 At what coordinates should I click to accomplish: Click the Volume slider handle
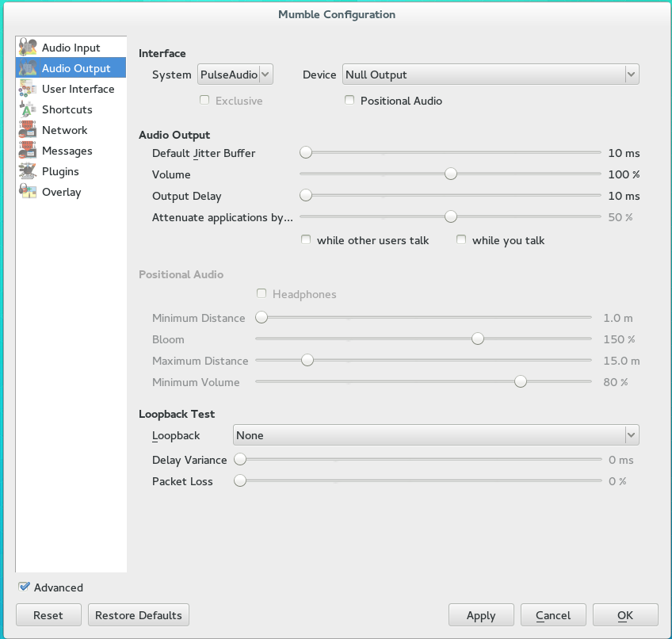tap(451, 174)
